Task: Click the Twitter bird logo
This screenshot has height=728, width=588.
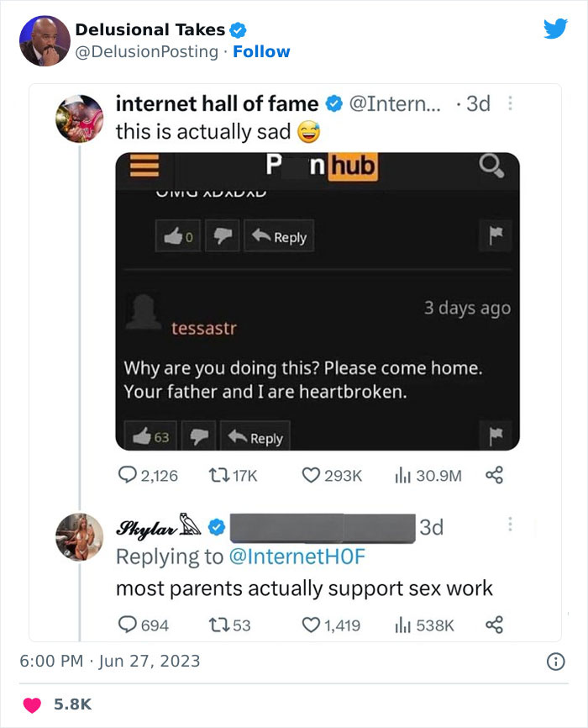Action: click(x=555, y=28)
